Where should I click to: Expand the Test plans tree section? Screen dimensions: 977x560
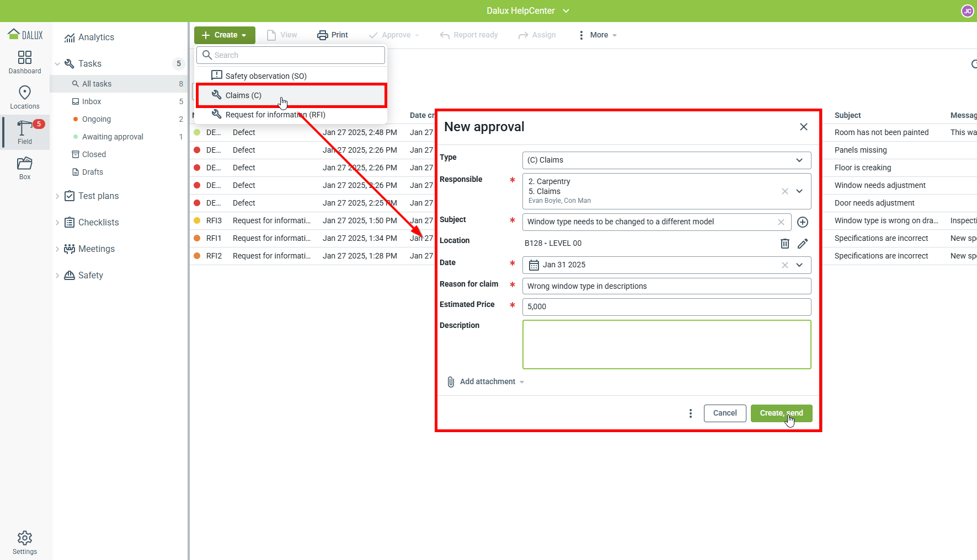(x=57, y=196)
